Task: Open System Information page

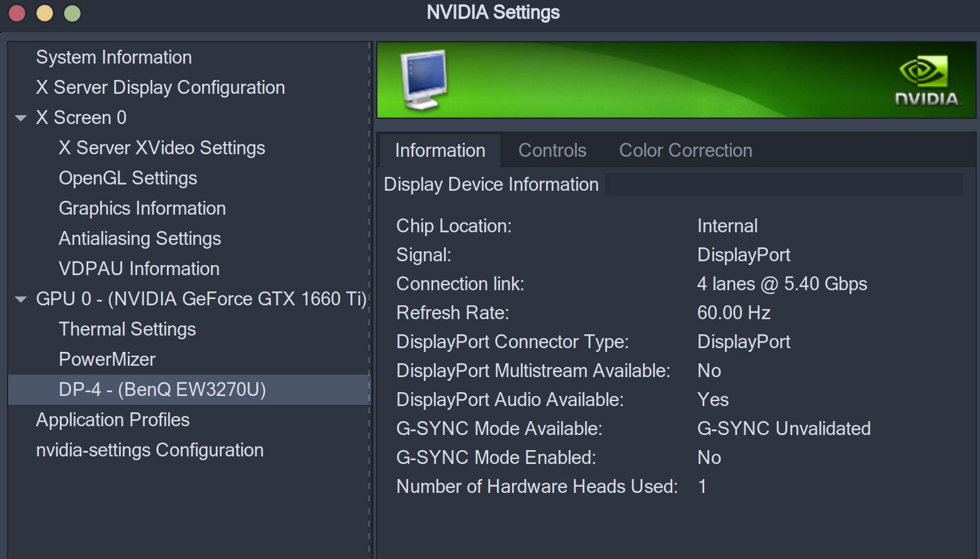Action: click(114, 57)
